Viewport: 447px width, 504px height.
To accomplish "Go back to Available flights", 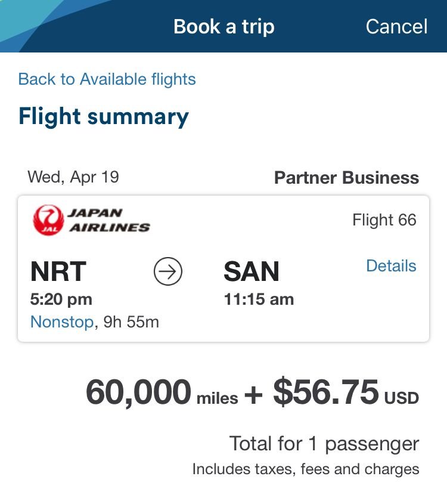I will [x=107, y=79].
